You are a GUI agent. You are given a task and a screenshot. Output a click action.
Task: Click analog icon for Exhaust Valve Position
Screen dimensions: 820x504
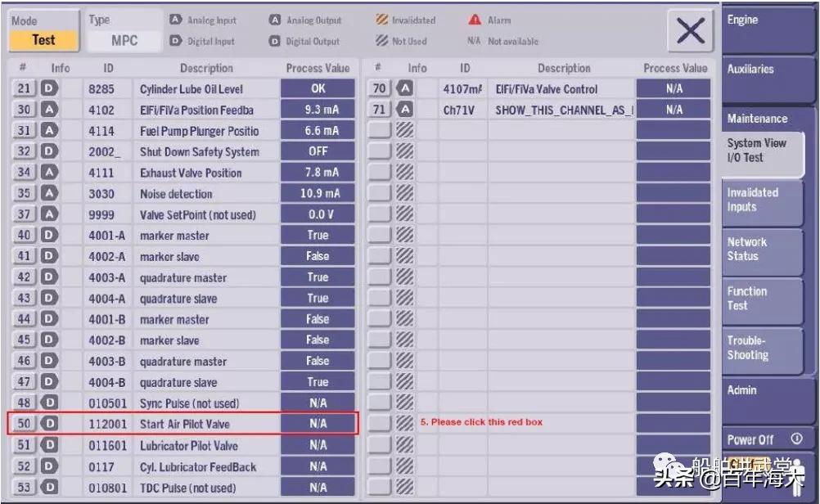click(x=50, y=172)
